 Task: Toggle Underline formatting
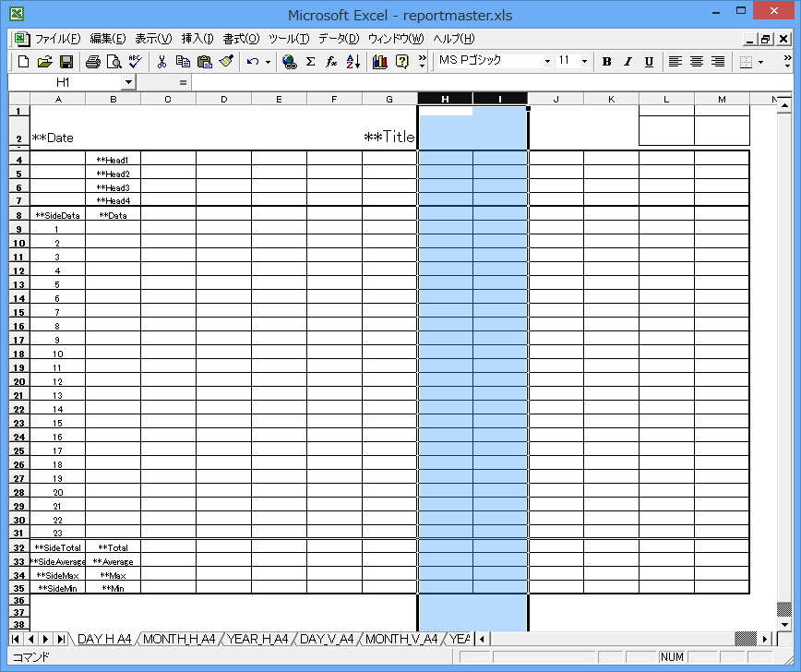point(649,62)
